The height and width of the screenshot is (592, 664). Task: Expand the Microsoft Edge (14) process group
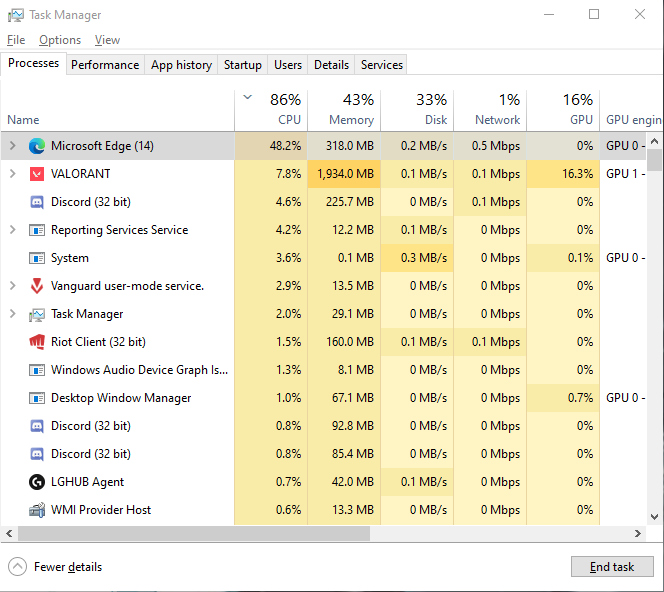coord(13,146)
